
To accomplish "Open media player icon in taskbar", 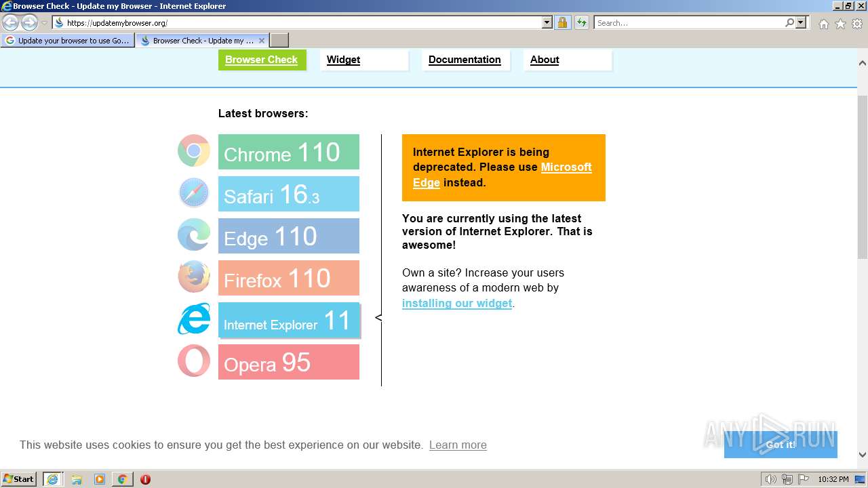I will (x=100, y=479).
